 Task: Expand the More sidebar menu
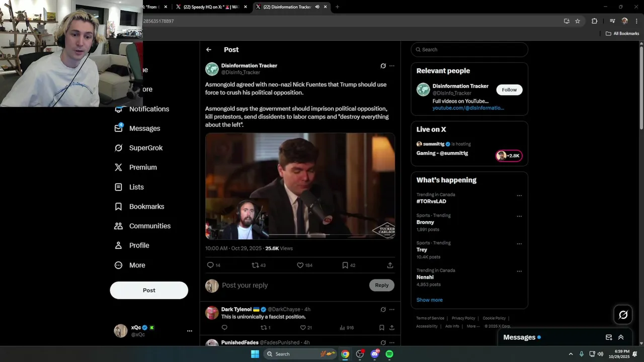[130, 265]
